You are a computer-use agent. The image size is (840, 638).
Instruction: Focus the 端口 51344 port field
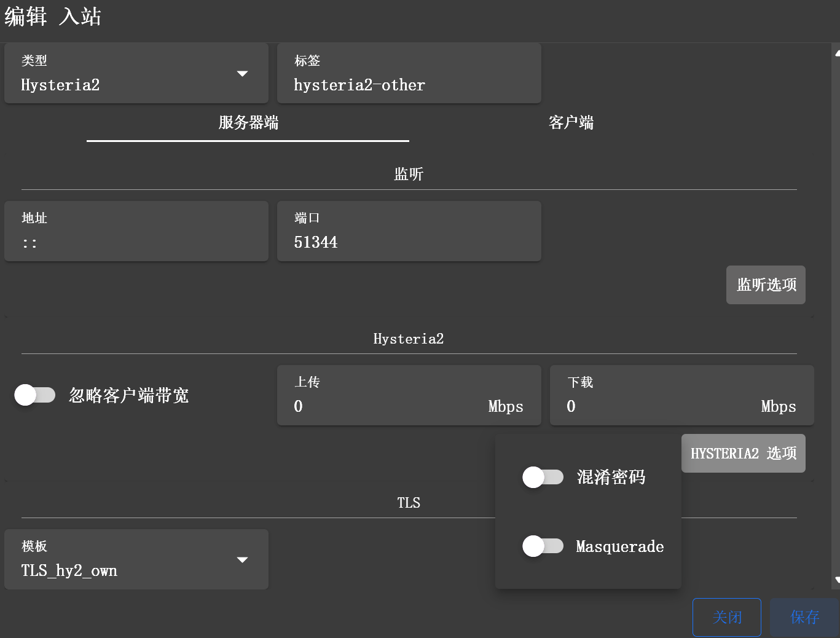(409, 242)
